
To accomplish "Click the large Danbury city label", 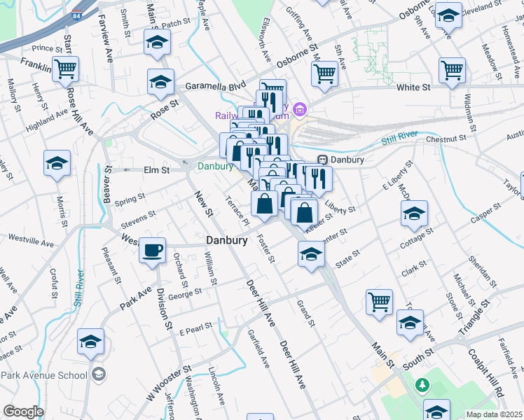I will [x=227, y=240].
